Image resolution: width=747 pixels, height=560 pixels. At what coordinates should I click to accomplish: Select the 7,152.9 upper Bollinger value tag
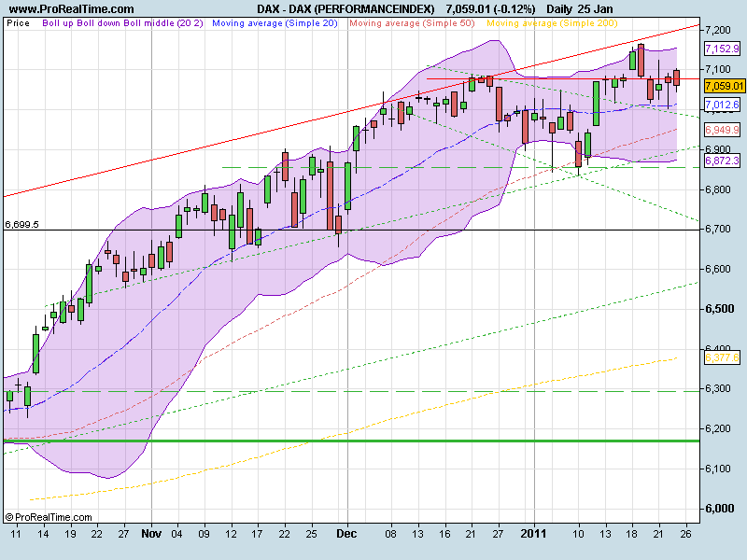tap(722, 49)
